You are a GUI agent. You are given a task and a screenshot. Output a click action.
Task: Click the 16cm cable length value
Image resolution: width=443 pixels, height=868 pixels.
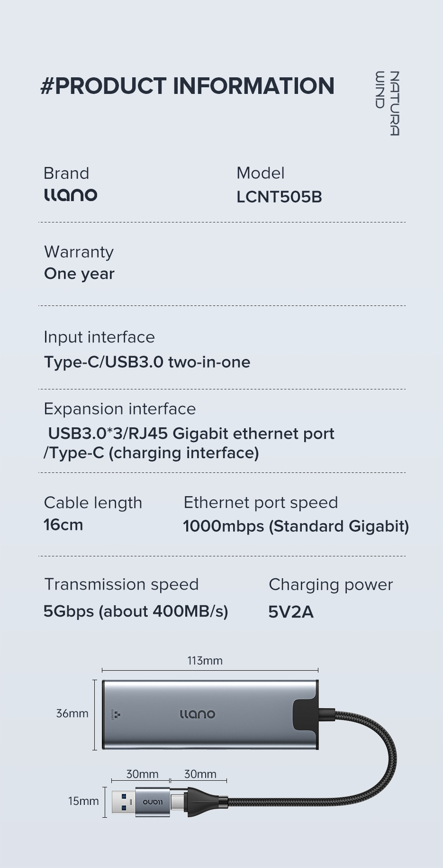click(63, 525)
